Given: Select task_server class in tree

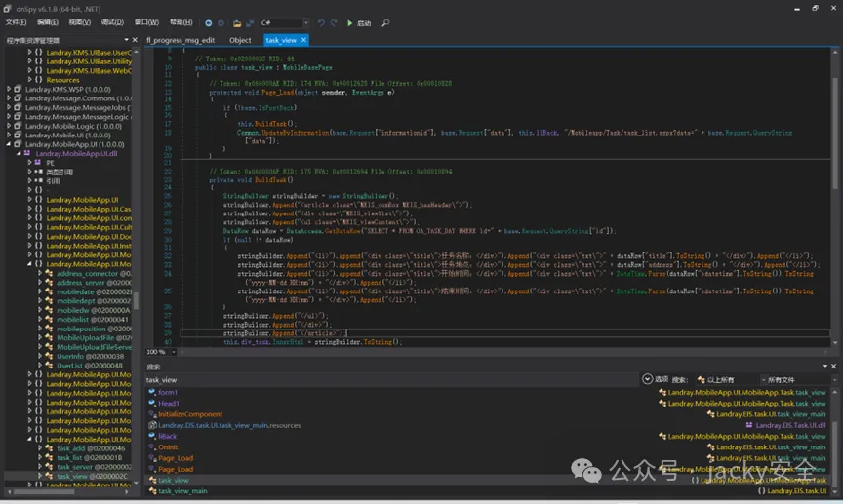Looking at the screenshot, I should pyautogui.click(x=94, y=467).
